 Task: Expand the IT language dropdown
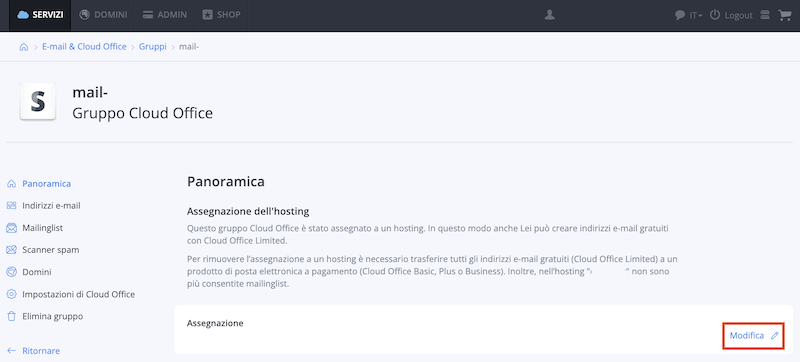pyautogui.click(x=696, y=15)
